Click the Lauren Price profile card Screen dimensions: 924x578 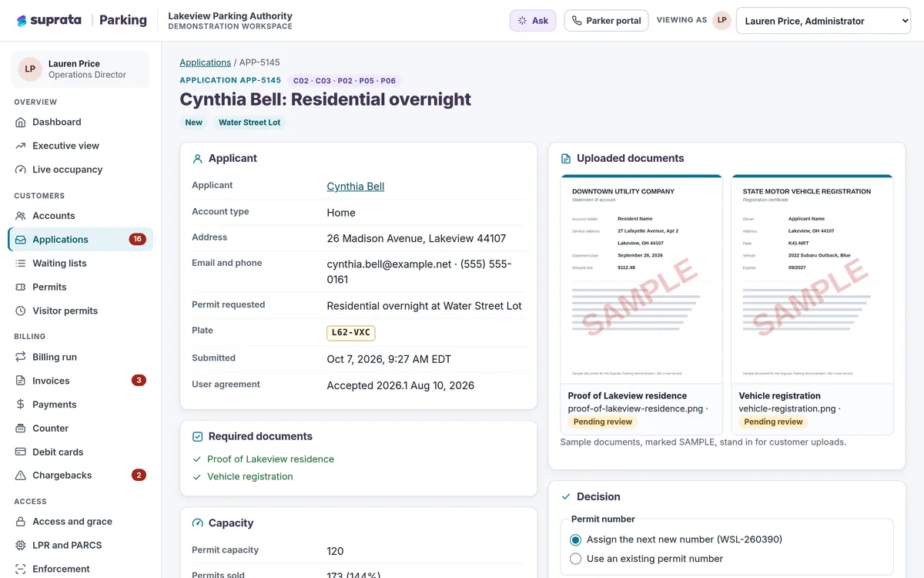pyautogui.click(x=80, y=69)
